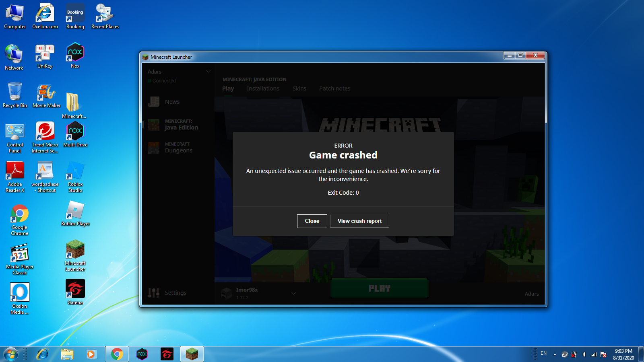Select the Minecraft Launcher desktop shortcut
The height and width of the screenshot is (362, 644).
pyautogui.click(x=75, y=256)
